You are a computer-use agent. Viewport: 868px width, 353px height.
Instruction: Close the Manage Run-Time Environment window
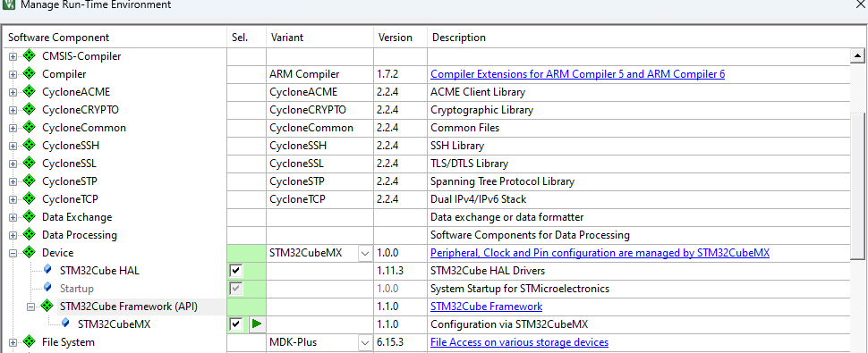pyautogui.click(x=860, y=4)
